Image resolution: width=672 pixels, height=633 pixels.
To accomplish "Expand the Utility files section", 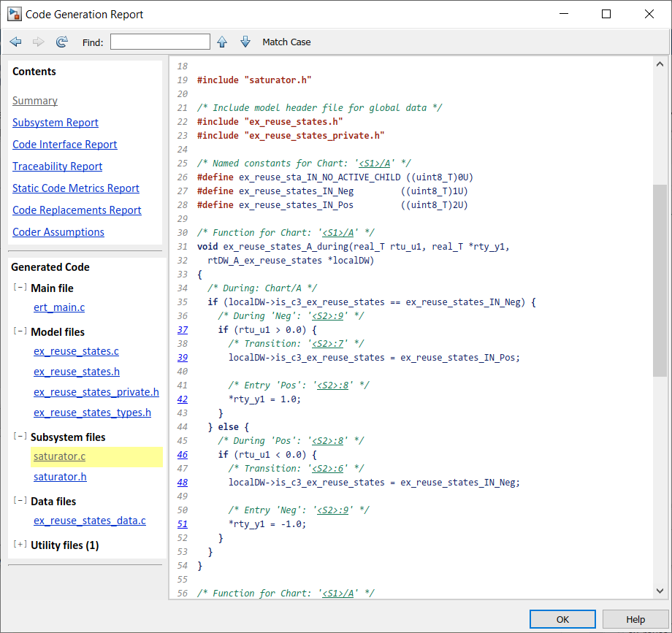I will tap(20, 545).
